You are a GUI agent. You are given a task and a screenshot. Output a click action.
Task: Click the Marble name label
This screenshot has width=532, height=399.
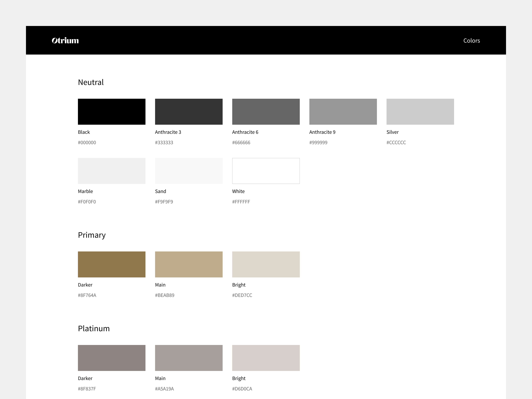pos(85,191)
